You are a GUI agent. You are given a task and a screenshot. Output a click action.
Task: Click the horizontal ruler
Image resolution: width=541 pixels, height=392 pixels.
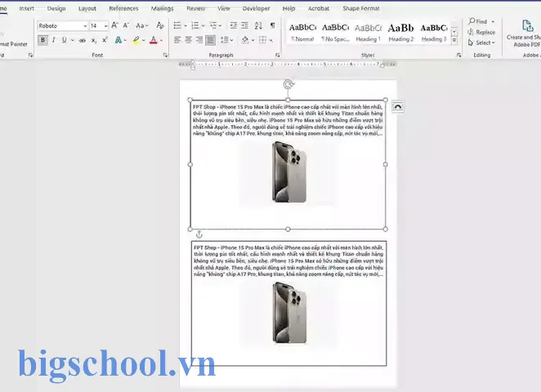click(x=288, y=65)
